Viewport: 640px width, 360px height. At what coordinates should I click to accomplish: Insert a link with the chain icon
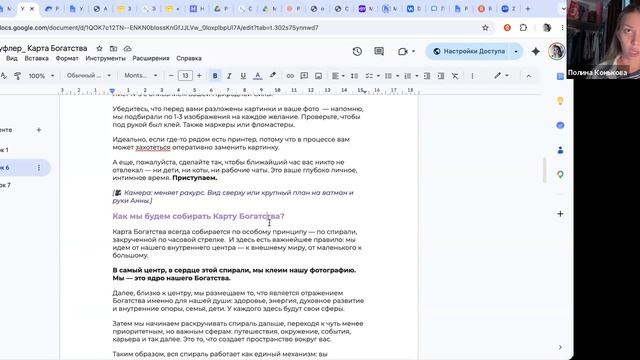coord(290,76)
